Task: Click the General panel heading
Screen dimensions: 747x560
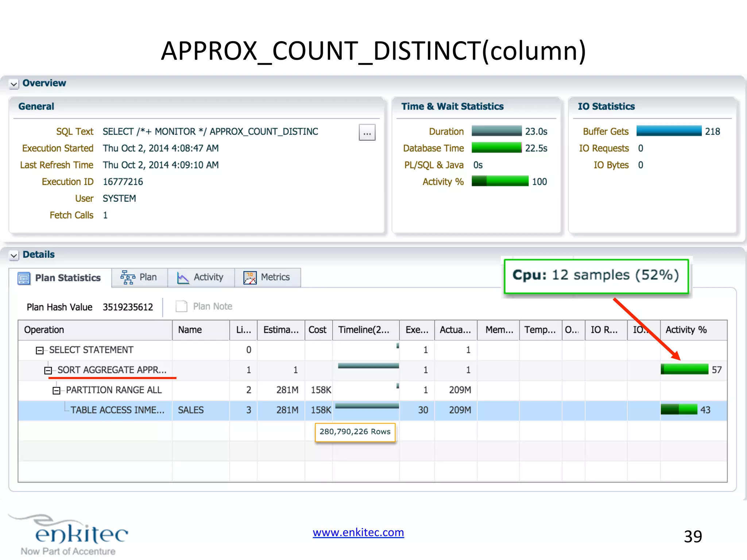Action: pyautogui.click(x=36, y=106)
